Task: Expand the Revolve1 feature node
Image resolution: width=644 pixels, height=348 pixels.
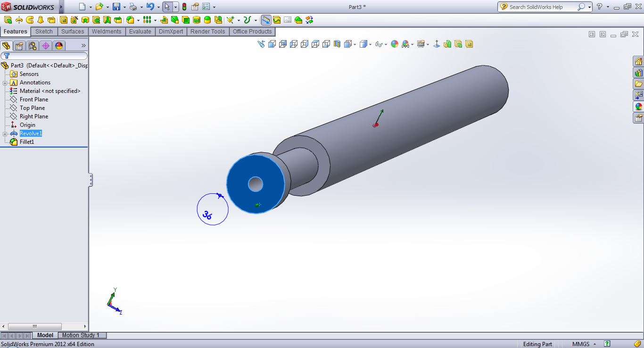Action: point(5,134)
